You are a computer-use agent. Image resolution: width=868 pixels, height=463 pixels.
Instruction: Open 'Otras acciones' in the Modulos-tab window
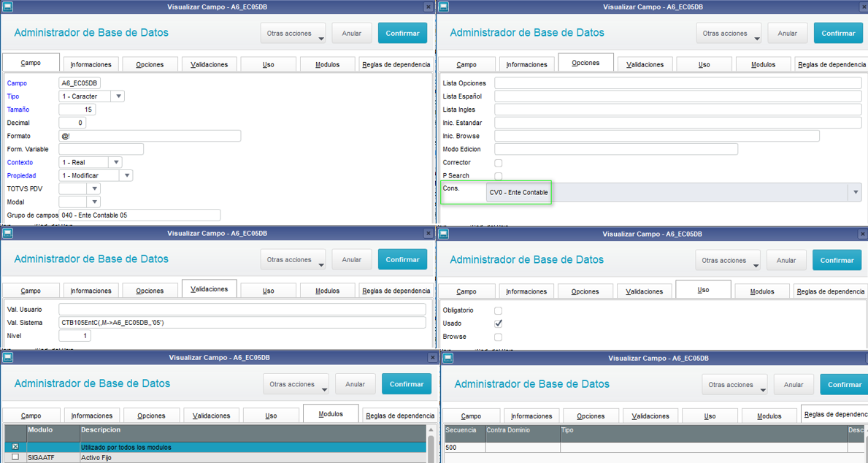click(x=296, y=384)
